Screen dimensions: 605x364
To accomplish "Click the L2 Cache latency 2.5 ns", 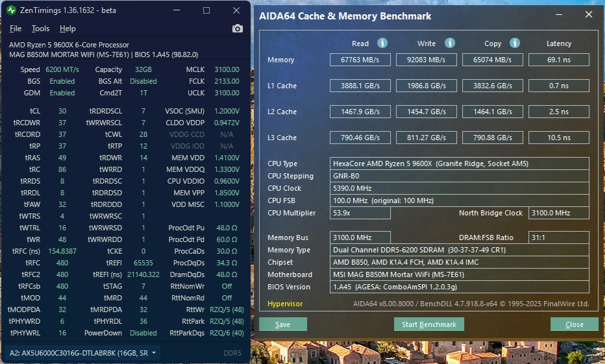I will point(559,112).
